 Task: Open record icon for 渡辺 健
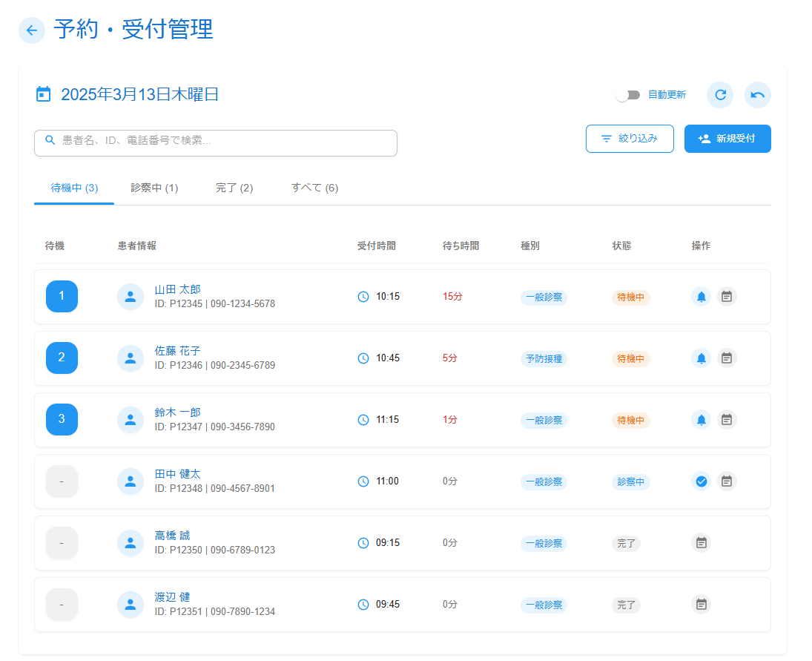702,605
